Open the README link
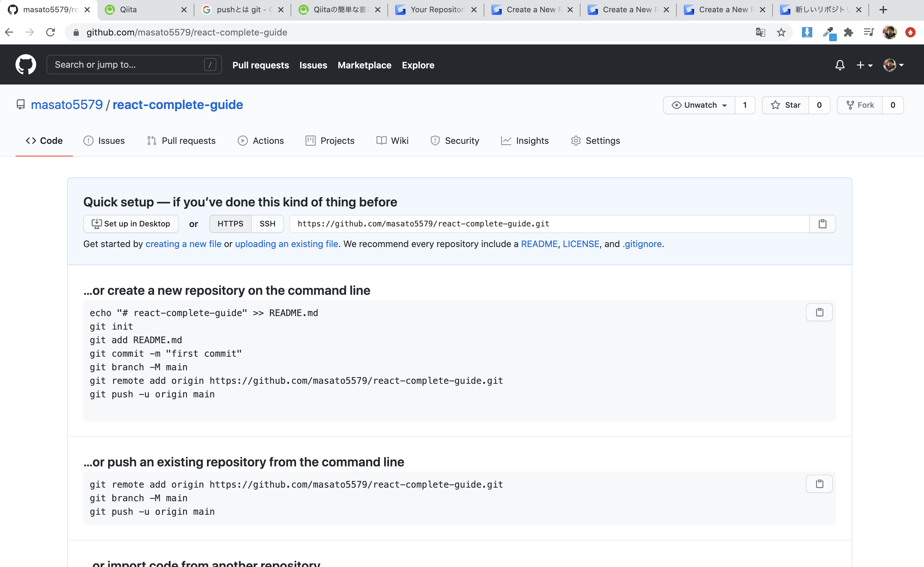 coord(539,244)
